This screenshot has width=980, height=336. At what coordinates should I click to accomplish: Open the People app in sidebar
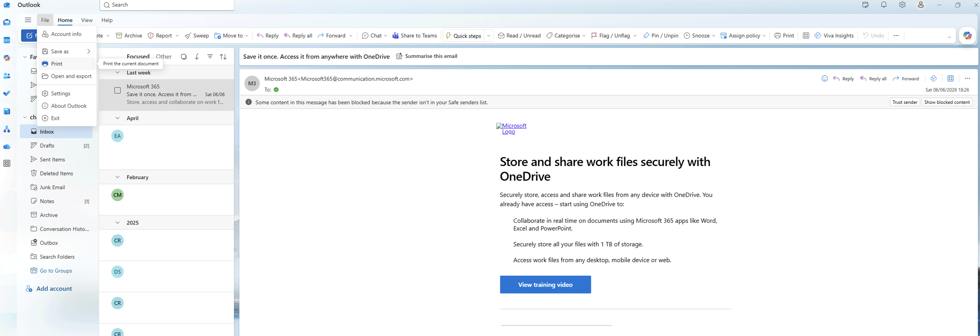7,76
